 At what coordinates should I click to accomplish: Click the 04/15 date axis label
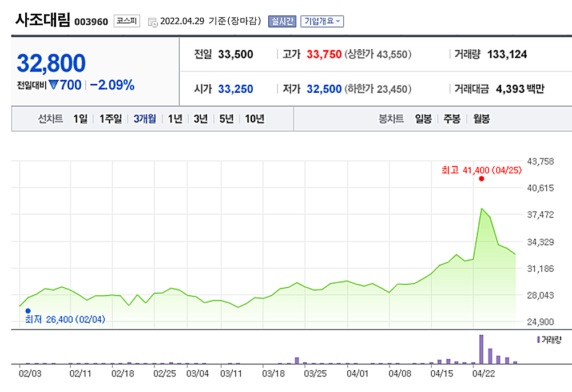point(442,374)
